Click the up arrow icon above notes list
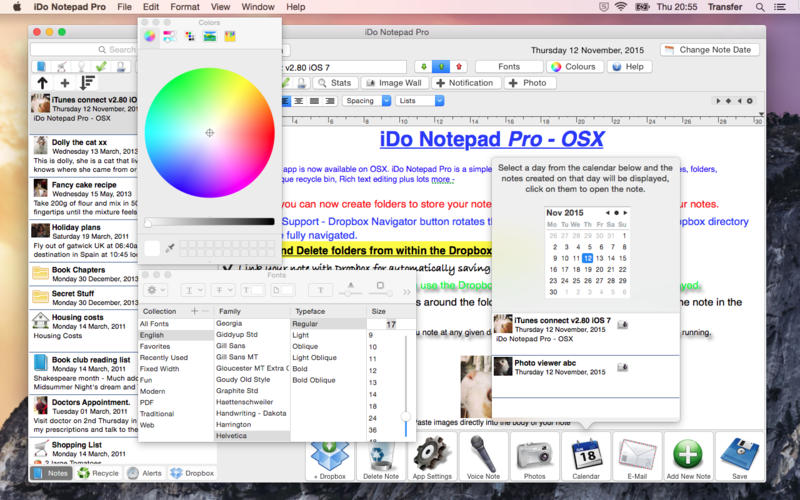This screenshot has width=800, height=500. coord(42,83)
